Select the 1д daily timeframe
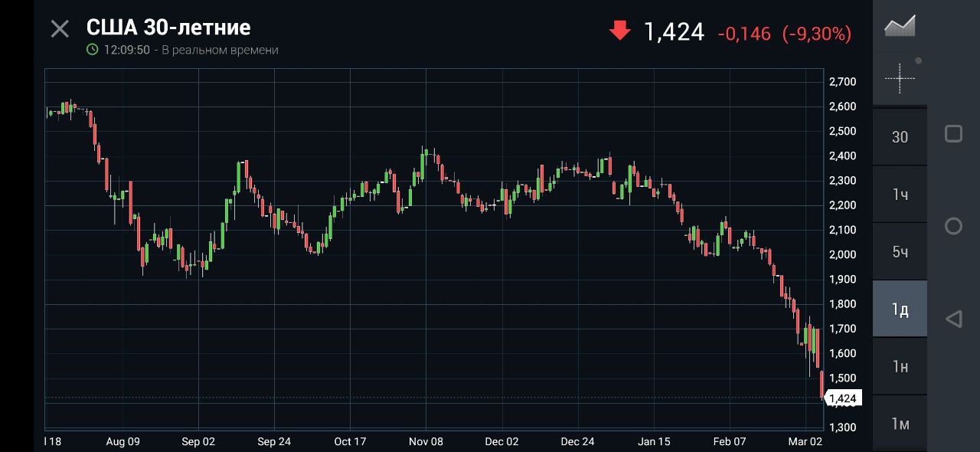This screenshot has height=452, width=980. (900, 310)
